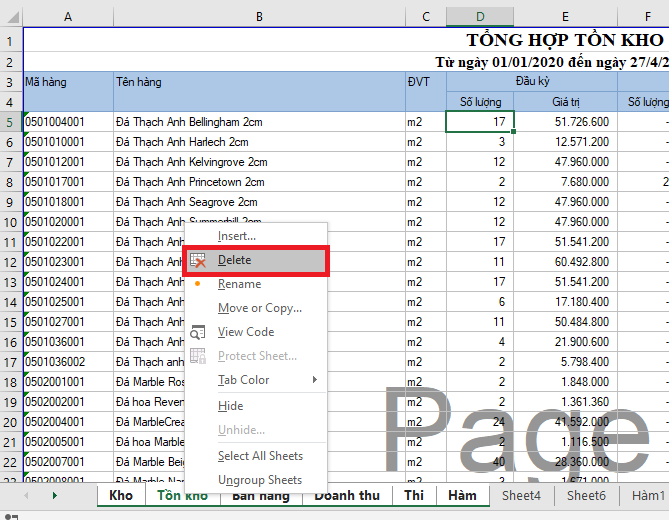Switch to the Sheet4 tab
Screen dimensions: 669x520
pos(521,495)
